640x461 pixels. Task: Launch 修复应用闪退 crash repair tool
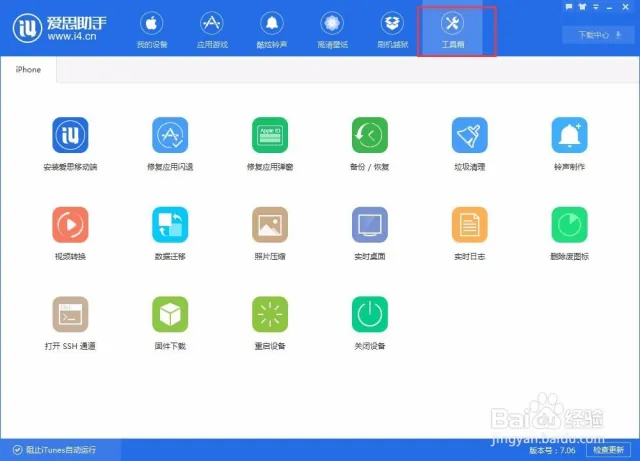pyautogui.click(x=170, y=135)
